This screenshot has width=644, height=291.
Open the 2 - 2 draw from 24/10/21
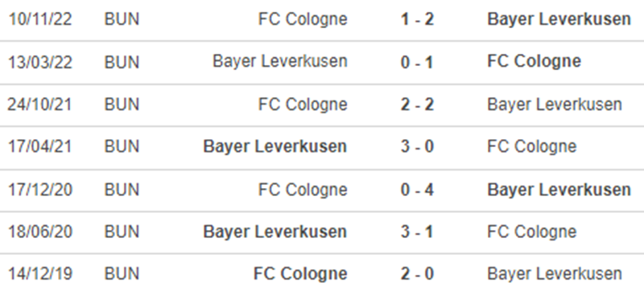click(x=417, y=105)
